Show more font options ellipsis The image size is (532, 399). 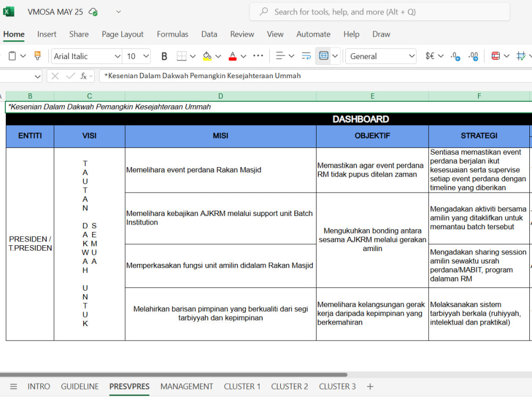pyautogui.click(x=258, y=56)
